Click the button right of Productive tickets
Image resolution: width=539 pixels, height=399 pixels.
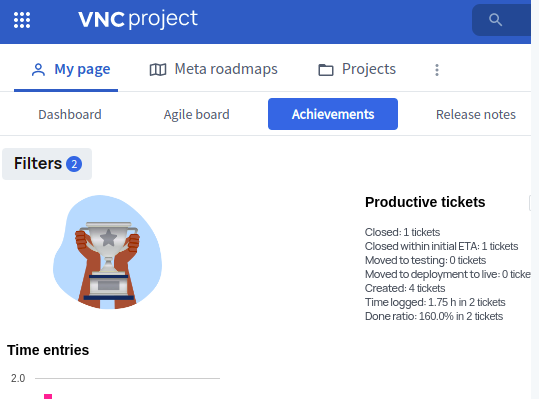[x=530, y=202]
